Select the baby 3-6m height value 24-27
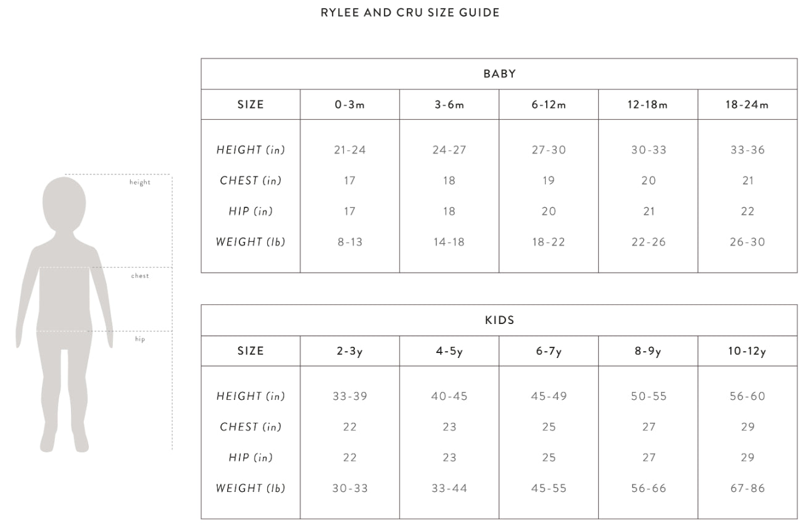Viewport: 811px width, 532px height. [x=449, y=150]
